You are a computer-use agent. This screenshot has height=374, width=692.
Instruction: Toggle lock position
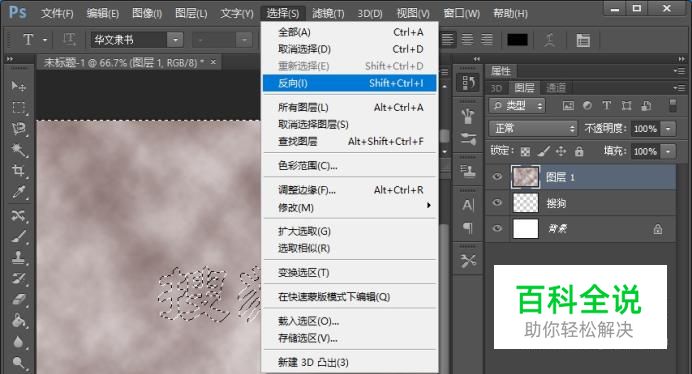(561, 152)
